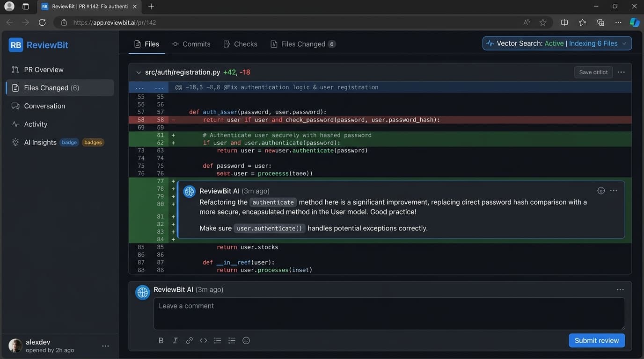Screen dimensions: 644x359
Task: Click the Save button in registration.py header
Action: tap(593, 72)
